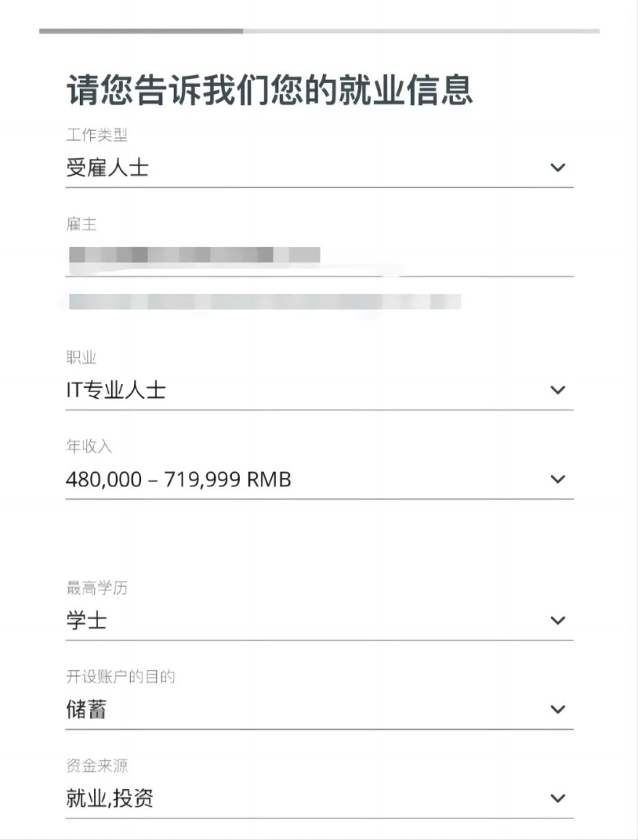This screenshot has width=638, height=840.
Task: Click the chevron beside 学士
Action: pyautogui.click(x=557, y=620)
